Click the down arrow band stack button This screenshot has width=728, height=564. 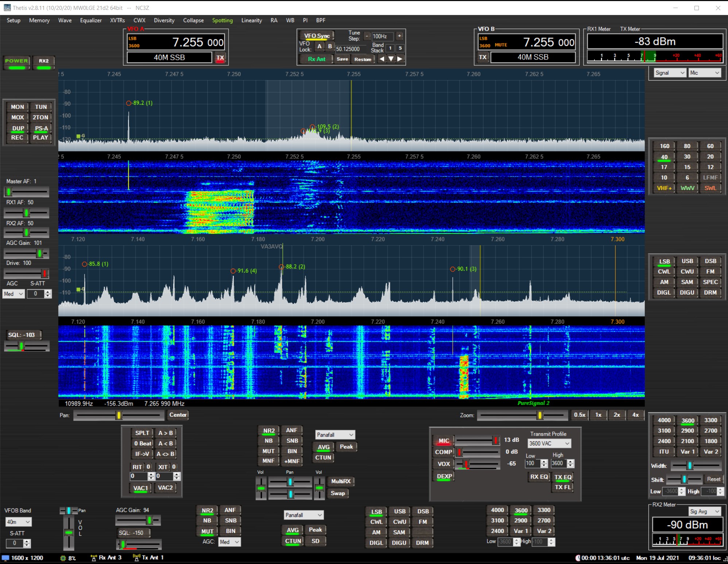(391, 59)
